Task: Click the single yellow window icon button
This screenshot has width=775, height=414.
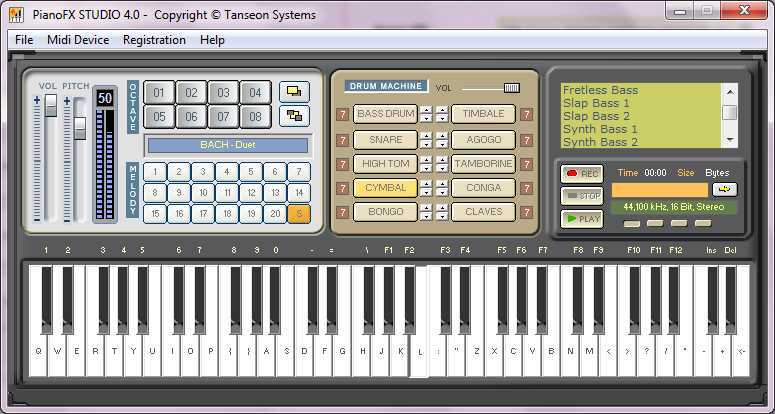Action: [x=294, y=91]
